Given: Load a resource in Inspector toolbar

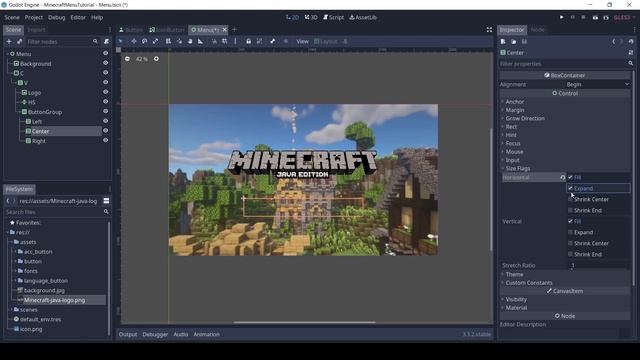Looking at the screenshot, I should click(x=513, y=41).
